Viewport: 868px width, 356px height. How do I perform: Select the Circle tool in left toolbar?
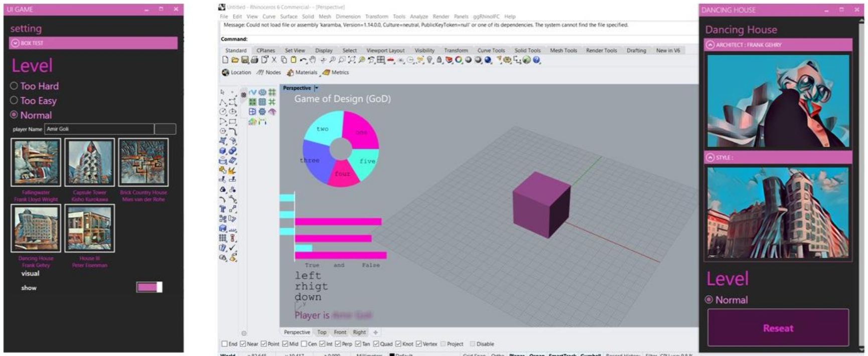tap(223, 111)
